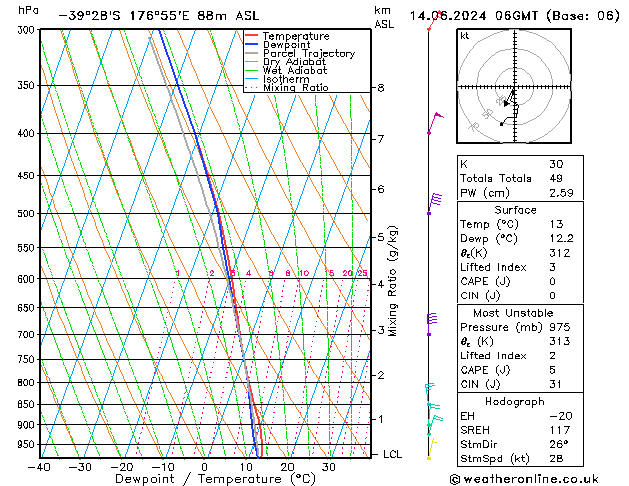The width and height of the screenshot is (629, 486).
Task: Click the purple wind barb near 700 hPa
Action: (x=432, y=324)
